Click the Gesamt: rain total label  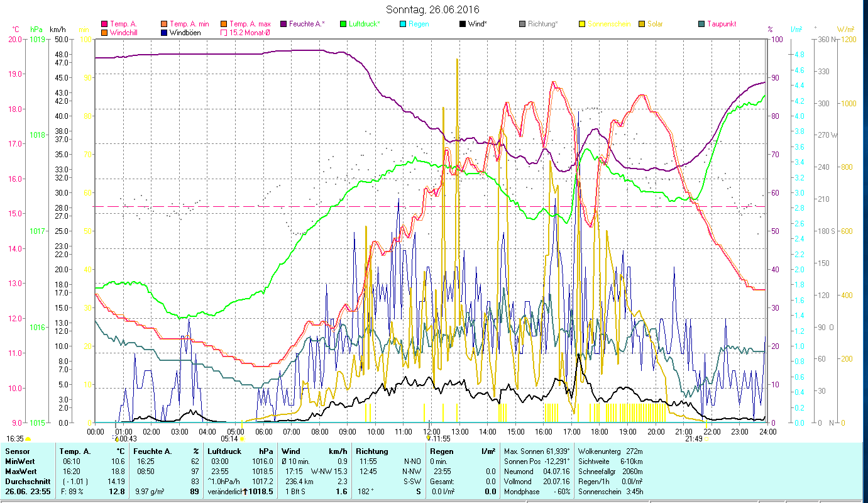coord(442,482)
